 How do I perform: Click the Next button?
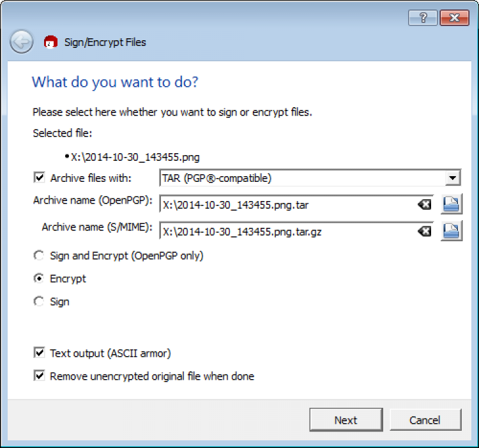[x=346, y=420]
